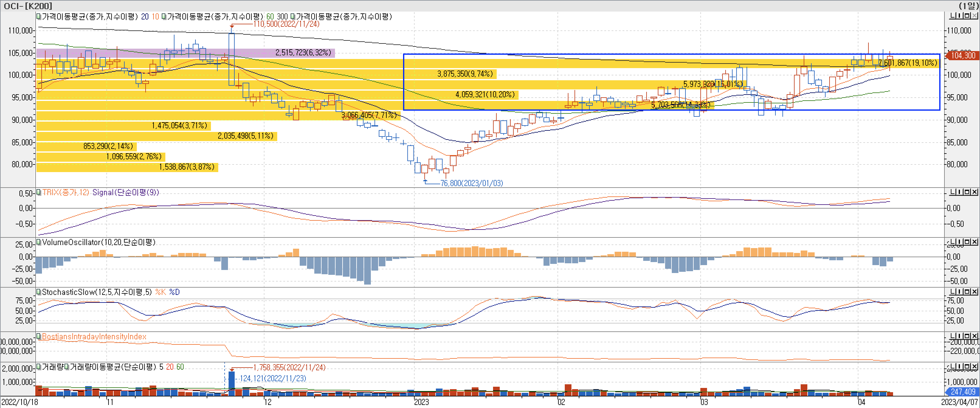
Task: Close the TRIX indicator panel
Action: (x=974, y=192)
